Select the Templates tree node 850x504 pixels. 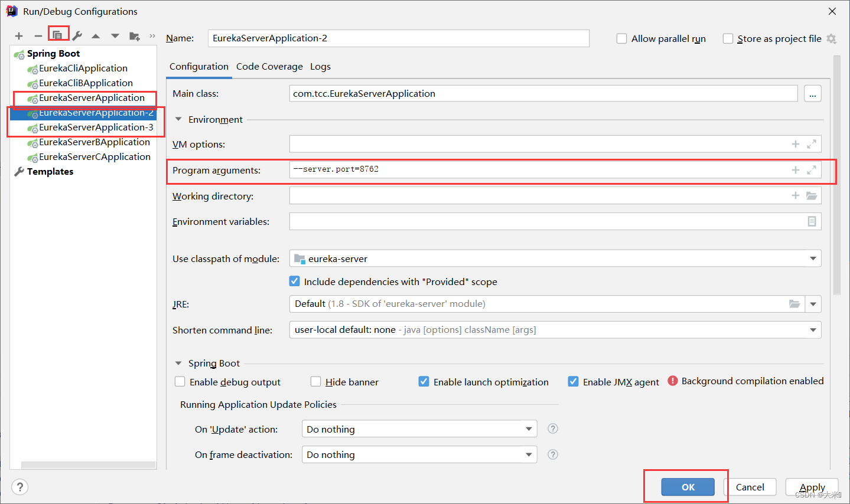(x=50, y=172)
